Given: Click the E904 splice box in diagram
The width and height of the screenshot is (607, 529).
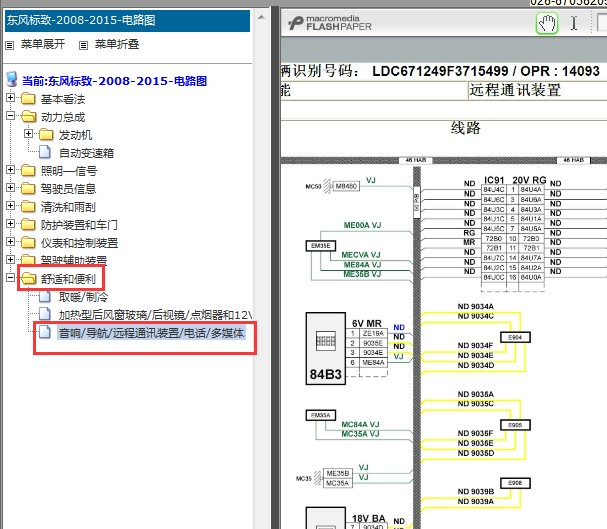Looking at the screenshot, I should click(x=515, y=337).
